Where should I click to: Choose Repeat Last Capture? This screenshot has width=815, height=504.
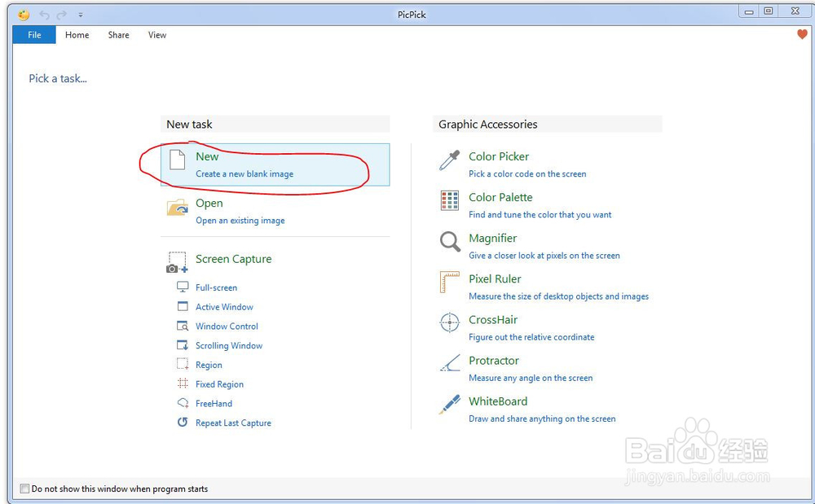(233, 423)
